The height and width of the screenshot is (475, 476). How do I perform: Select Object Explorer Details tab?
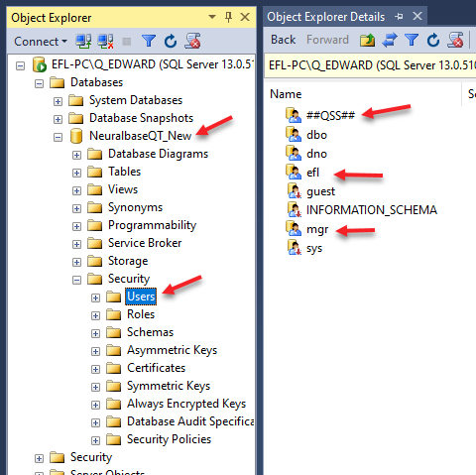(326, 17)
